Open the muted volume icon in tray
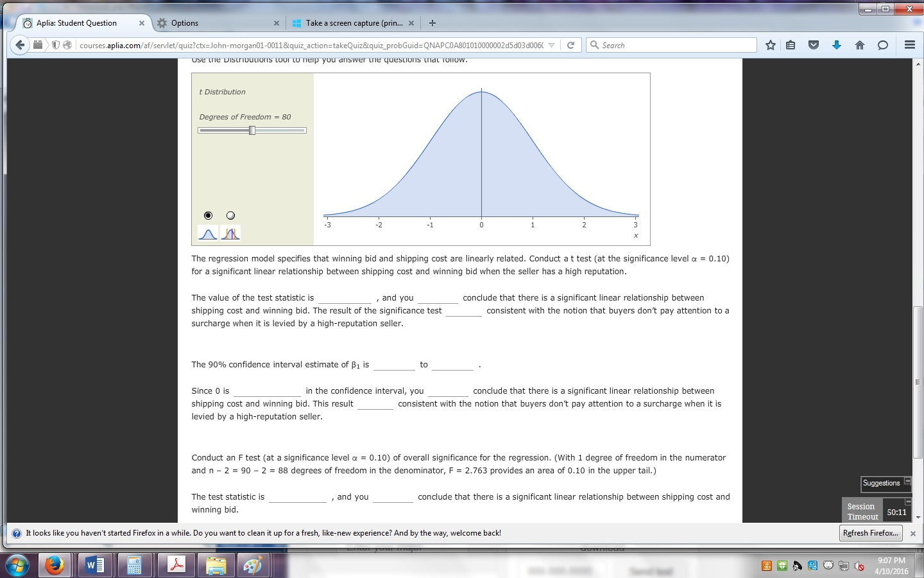 859,566
